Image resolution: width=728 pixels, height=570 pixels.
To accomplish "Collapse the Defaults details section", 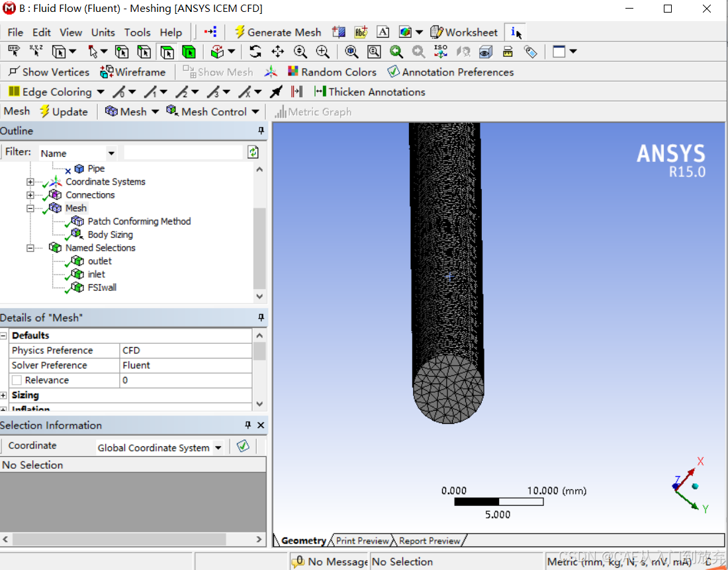I will pyautogui.click(x=3, y=335).
